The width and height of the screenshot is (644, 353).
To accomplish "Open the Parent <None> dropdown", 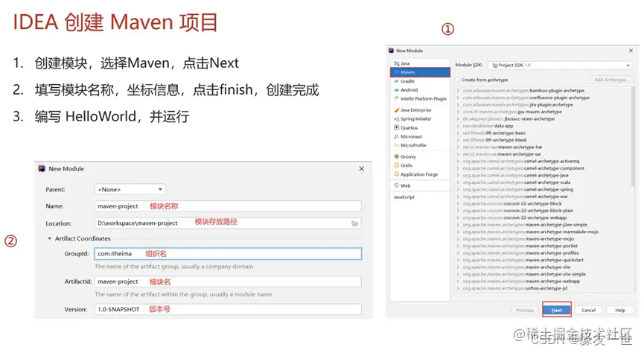I will point(130,189).
